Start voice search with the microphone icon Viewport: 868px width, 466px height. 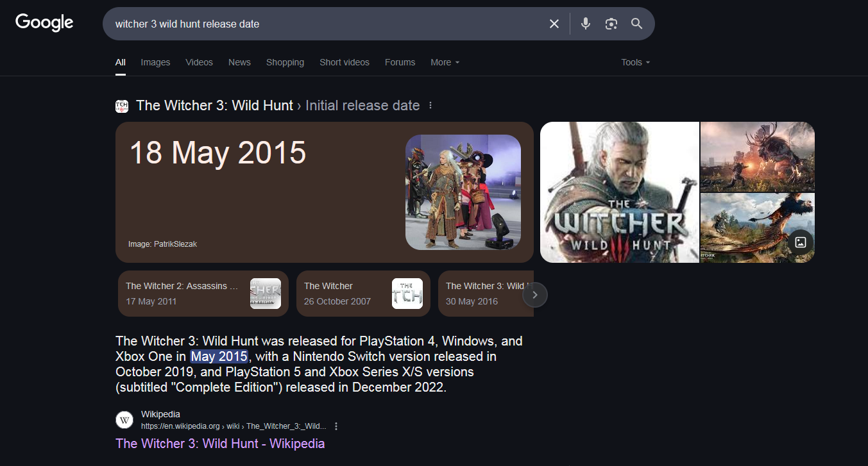click(x=585, y=24)
